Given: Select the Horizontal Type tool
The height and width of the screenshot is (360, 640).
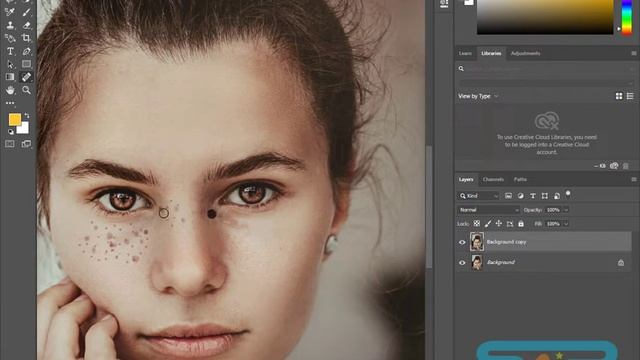Looking at the screenshot, I should 10,51.
